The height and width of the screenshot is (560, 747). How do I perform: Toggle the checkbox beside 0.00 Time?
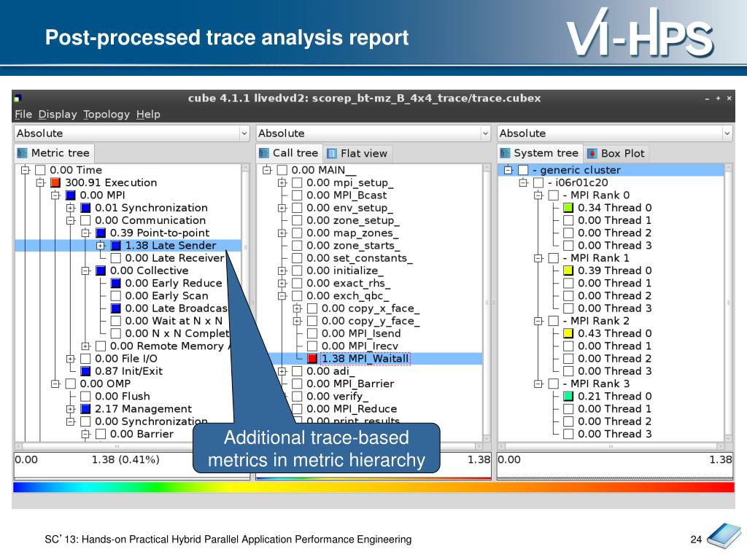pos(41,170)
